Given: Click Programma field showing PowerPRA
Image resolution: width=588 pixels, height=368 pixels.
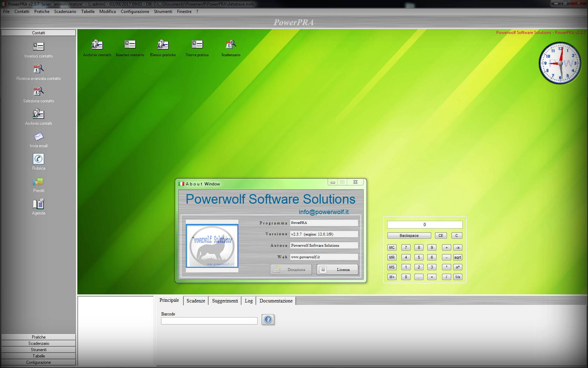Looking at the screenshot, I should [324, 223].
